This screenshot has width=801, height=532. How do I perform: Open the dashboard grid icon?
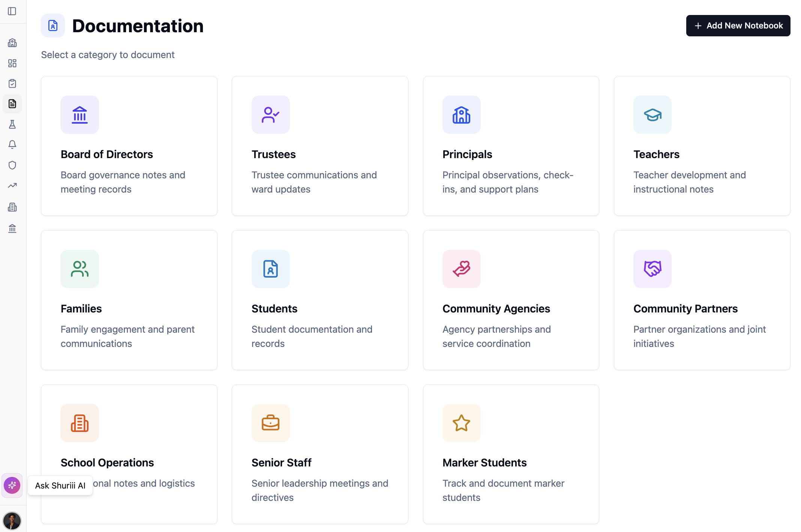(x=12, y=63)
